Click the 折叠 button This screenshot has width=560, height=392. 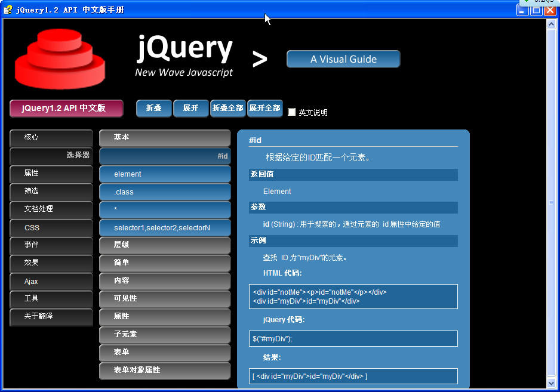(154, 108)
